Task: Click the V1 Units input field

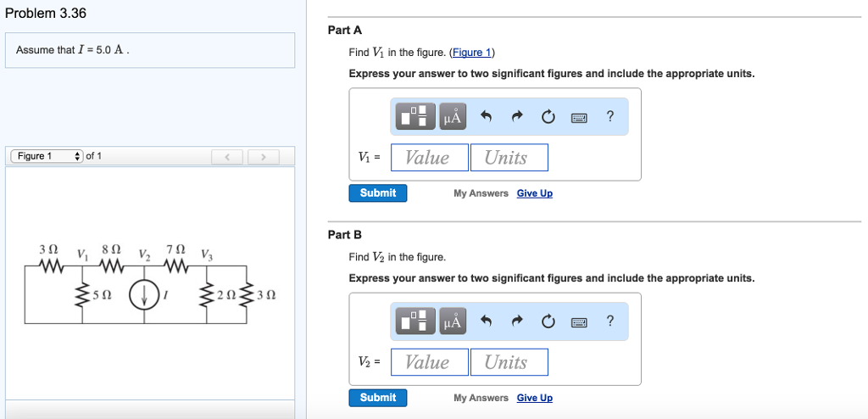Action: [x=509, y=158]
